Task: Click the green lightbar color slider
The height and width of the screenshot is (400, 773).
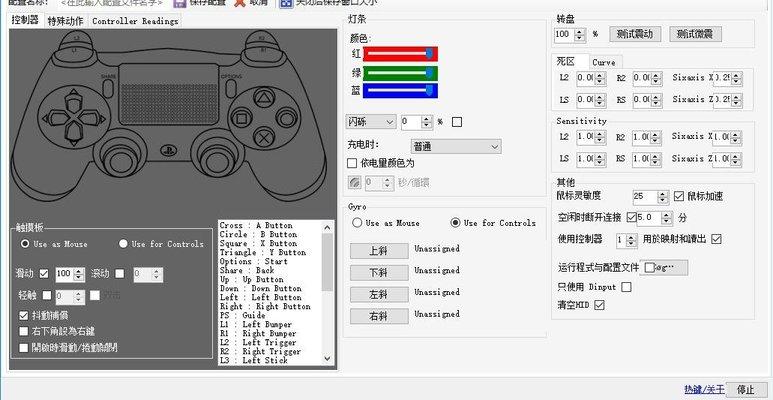Action: (400, 73)
